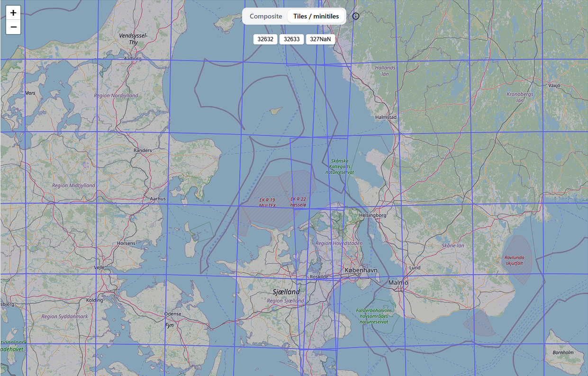The width and height of the screenshot is (588, 376).
Task: Select the 32633 tile option
Action: click(x=292, y=39)
